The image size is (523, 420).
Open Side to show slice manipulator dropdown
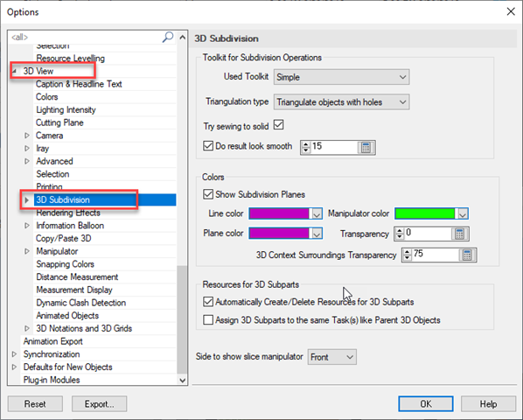(x=331, y=357)
